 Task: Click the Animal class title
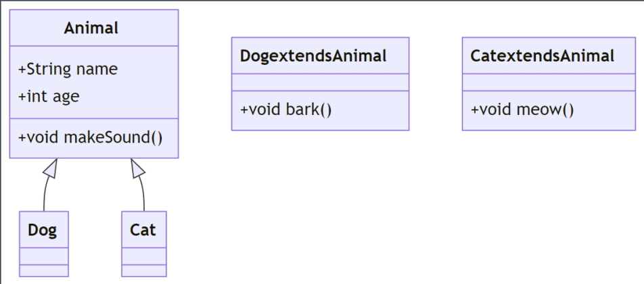91,28
